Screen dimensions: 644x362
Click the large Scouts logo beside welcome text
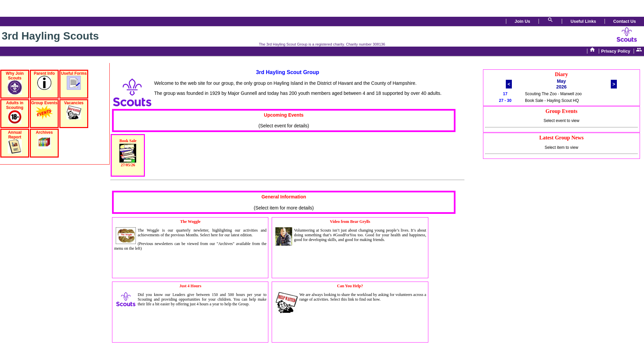point(132,93)
